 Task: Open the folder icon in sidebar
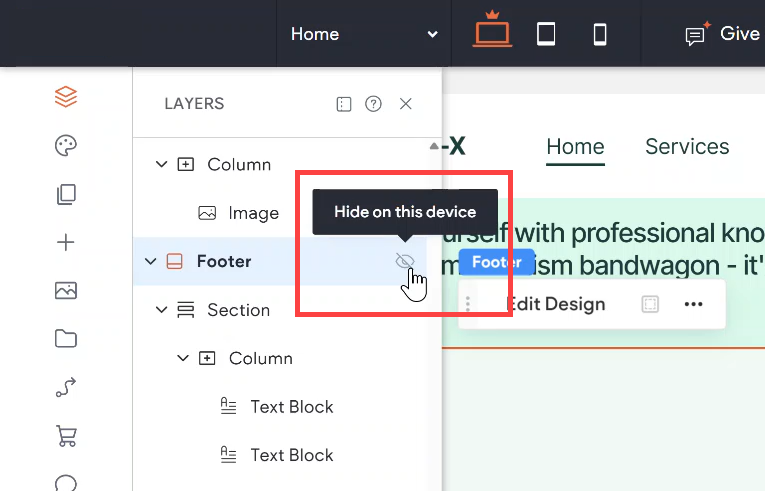pos(66,339)
